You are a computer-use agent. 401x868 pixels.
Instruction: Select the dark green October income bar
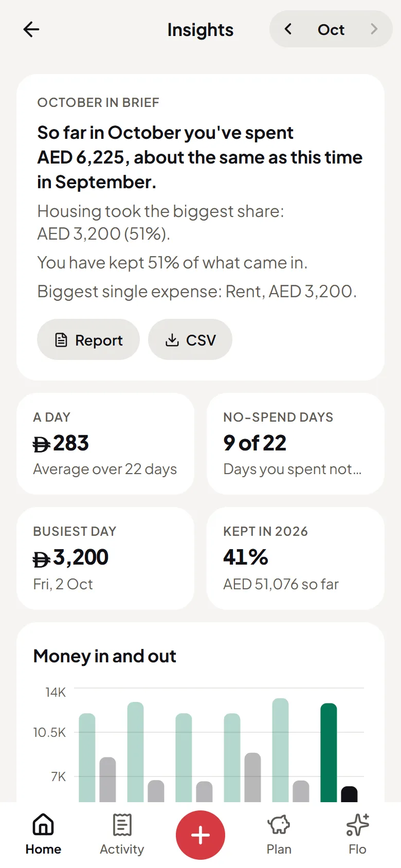pyautogui.click(x=329, y=752)
